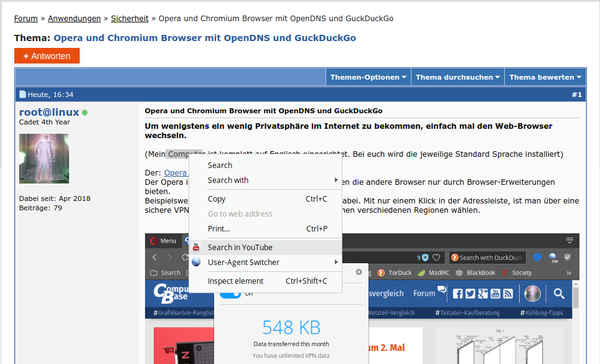Open the RSS feed icon in ComputerBase header
The width and height of the screenshot is (600, 364).
point(508,294)
